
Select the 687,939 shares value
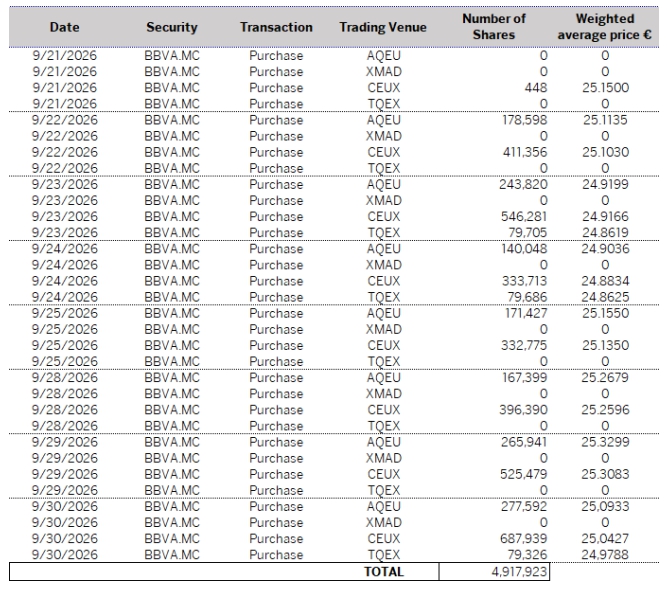[x=524, y=538]
